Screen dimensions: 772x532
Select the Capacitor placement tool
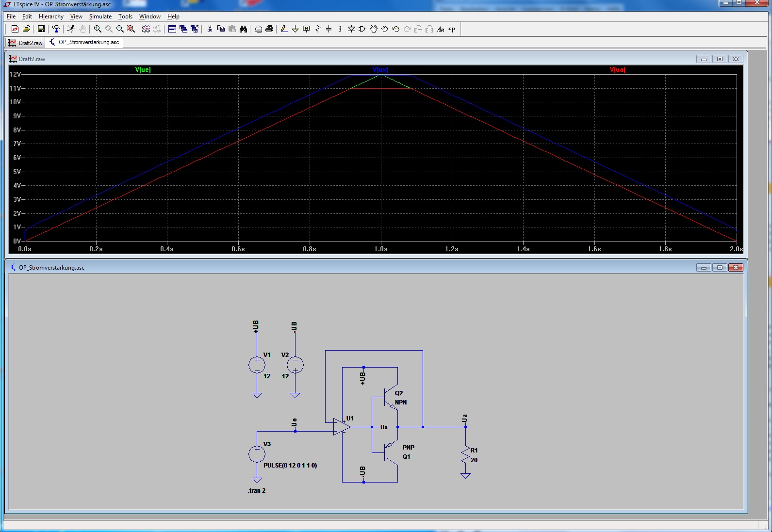[329, 29]
